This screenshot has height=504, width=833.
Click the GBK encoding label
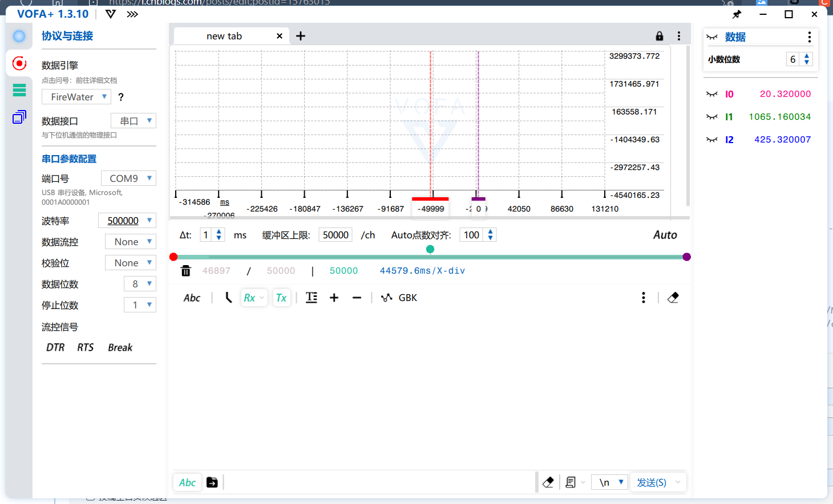(408, 298)
